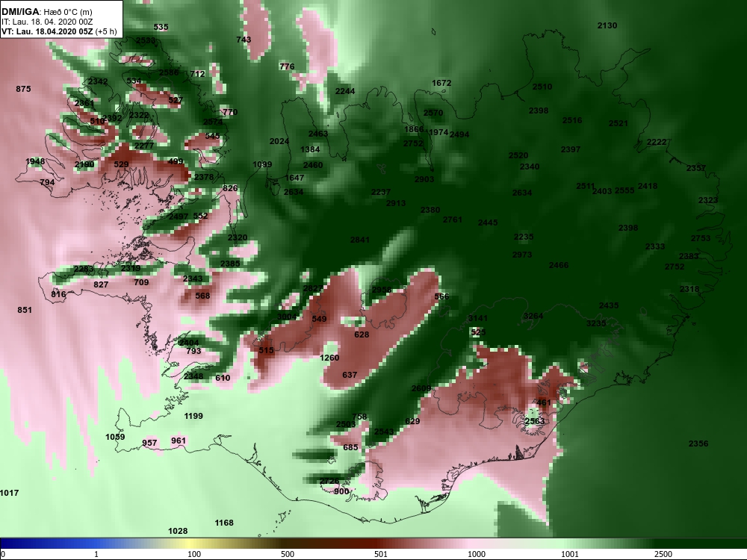Click the map value 1059
Screen dimensions: 747x560
115,437
